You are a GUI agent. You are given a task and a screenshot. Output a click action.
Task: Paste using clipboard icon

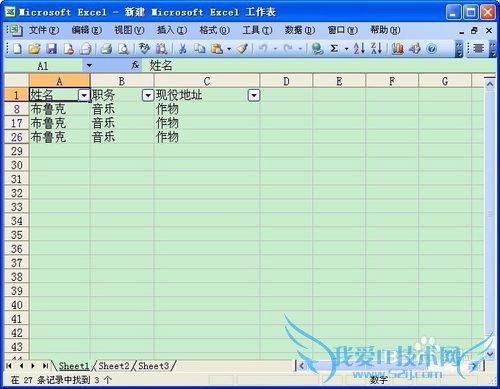pos(217,49)
